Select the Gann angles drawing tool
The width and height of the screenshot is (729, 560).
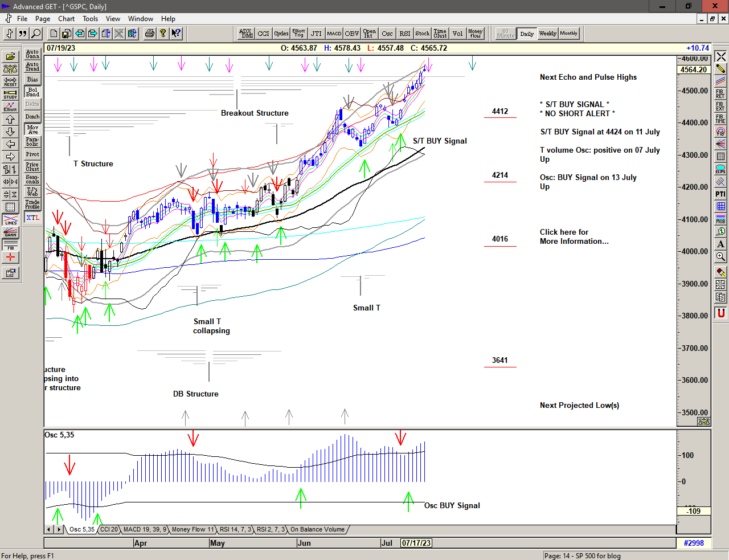(10, 232)
